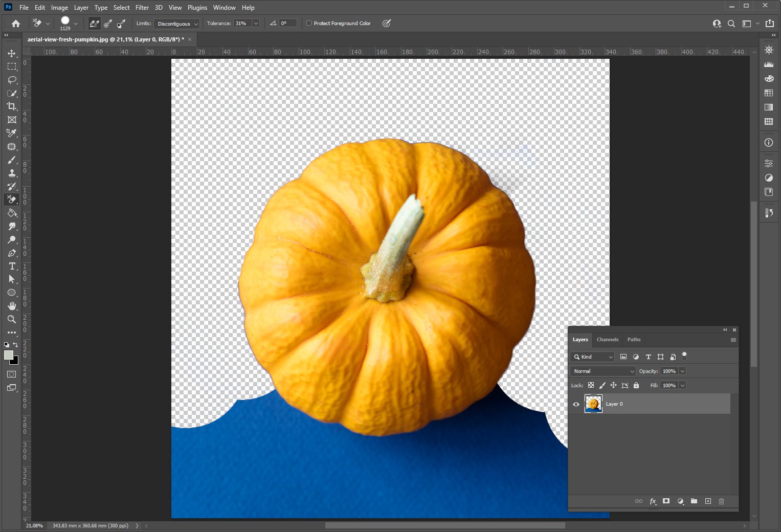Select the Path Selection tool
The width and height of the screenshot is (781, 532).
(12, 279)
